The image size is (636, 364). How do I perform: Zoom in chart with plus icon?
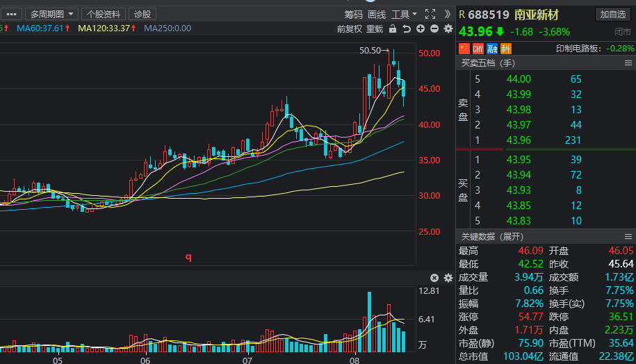tap(421, 29)
